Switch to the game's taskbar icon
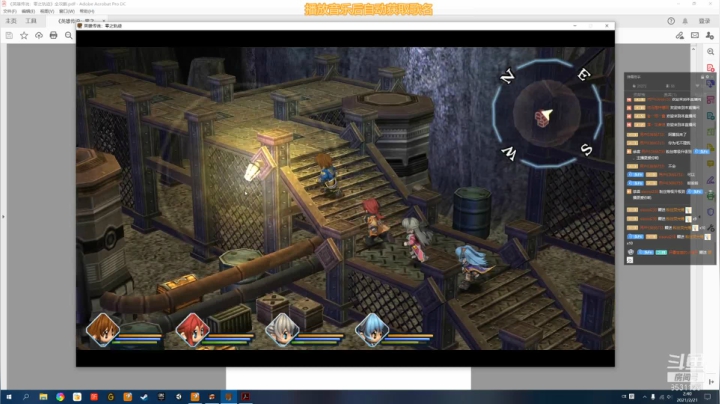The width and height of the screenshot is (720, 404). [228, 397]
